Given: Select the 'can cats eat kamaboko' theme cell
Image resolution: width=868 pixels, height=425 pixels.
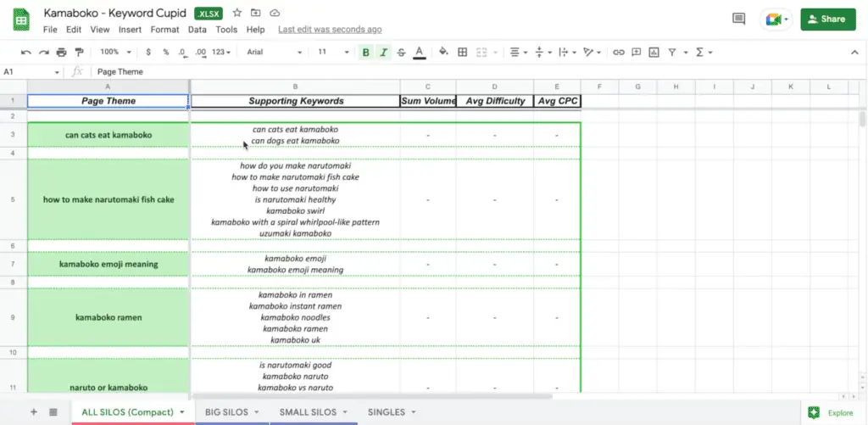Looking at the screenshot, I should point(108,135).
